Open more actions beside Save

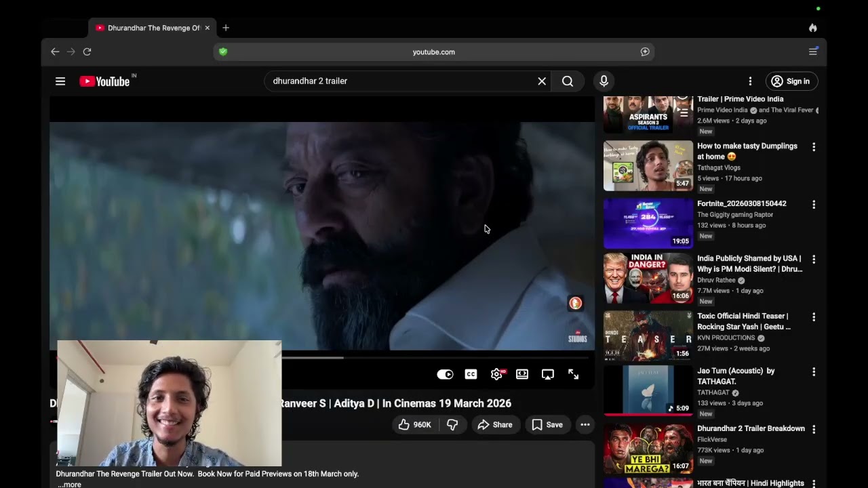585,425
